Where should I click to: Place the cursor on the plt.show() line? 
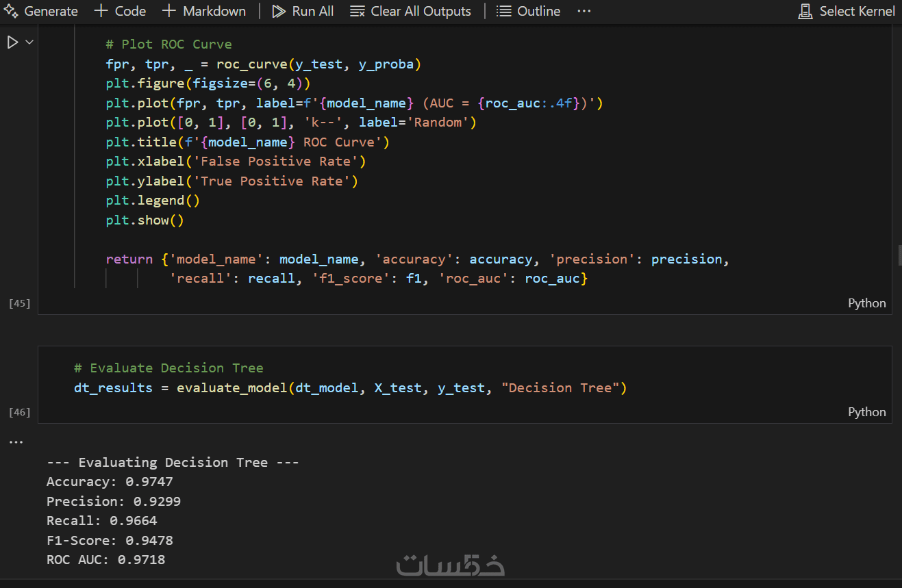click(145, 220)
